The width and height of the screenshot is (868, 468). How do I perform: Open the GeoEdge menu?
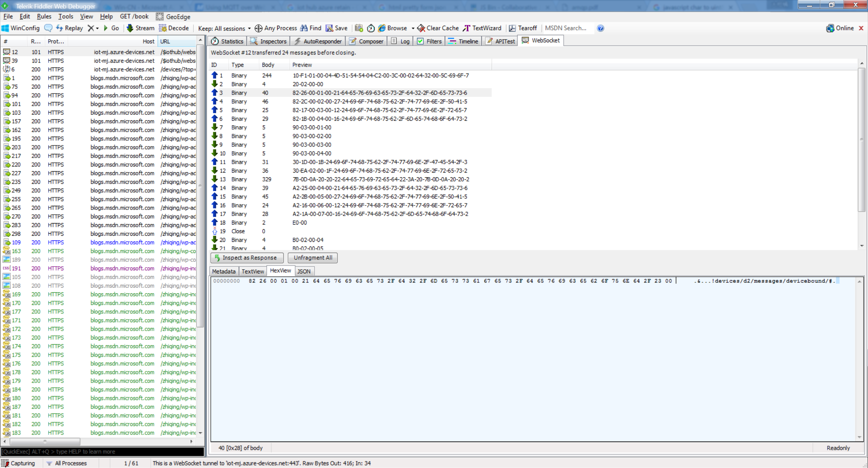(173, 17)
